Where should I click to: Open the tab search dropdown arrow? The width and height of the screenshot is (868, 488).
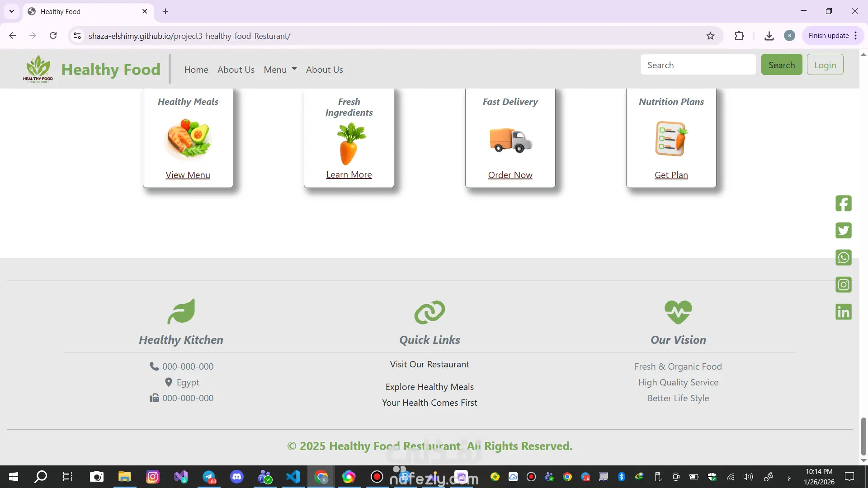[x=12, y=11]
